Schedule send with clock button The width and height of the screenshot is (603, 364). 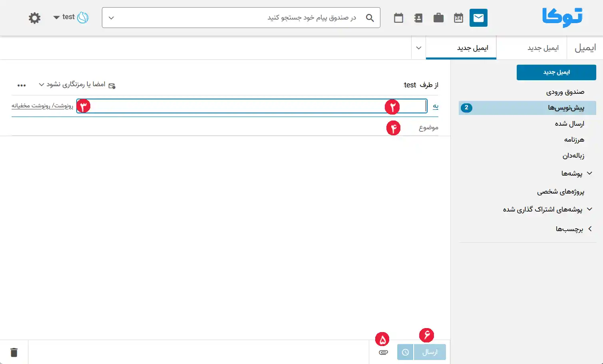click(x=405, y=352)
